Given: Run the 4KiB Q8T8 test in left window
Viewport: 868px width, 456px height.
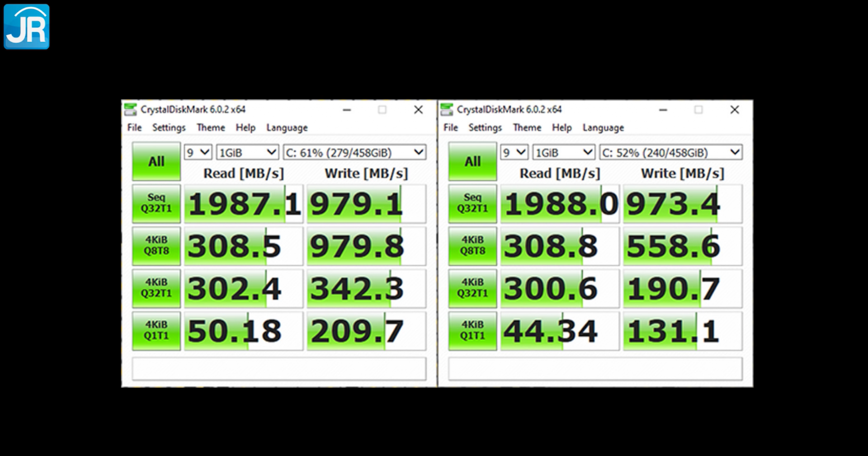Looking at the screenshot, I should (156, 246).
